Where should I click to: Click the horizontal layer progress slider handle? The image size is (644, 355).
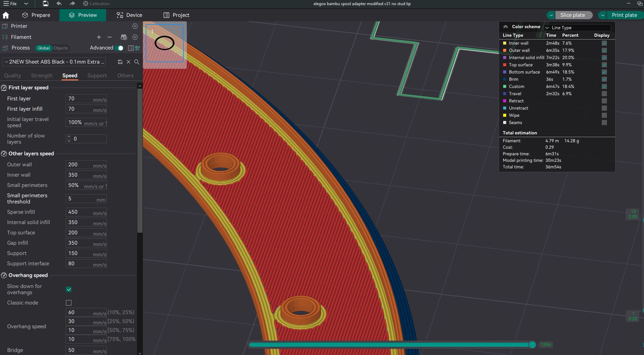pyautogui.click(x=532, y=345)
